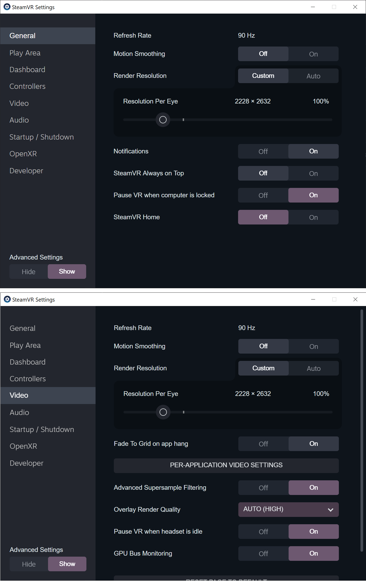Click the SteamVR logo icon in bottom window title bar
Screen dimensions: 366x588
[x=7, y=299]
